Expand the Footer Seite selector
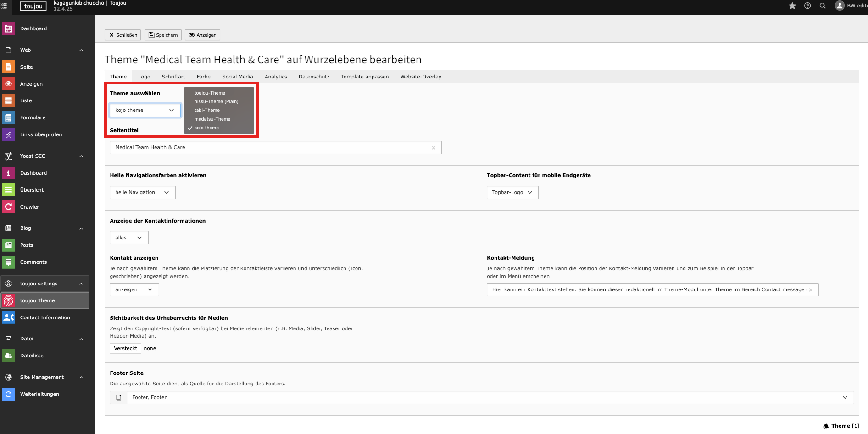The image size is (868, 434). 845,397
